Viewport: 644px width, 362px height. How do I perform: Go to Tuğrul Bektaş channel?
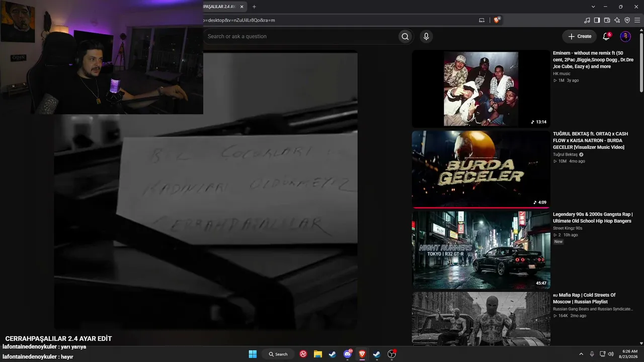pyautogui.click(x=566, y=154)
